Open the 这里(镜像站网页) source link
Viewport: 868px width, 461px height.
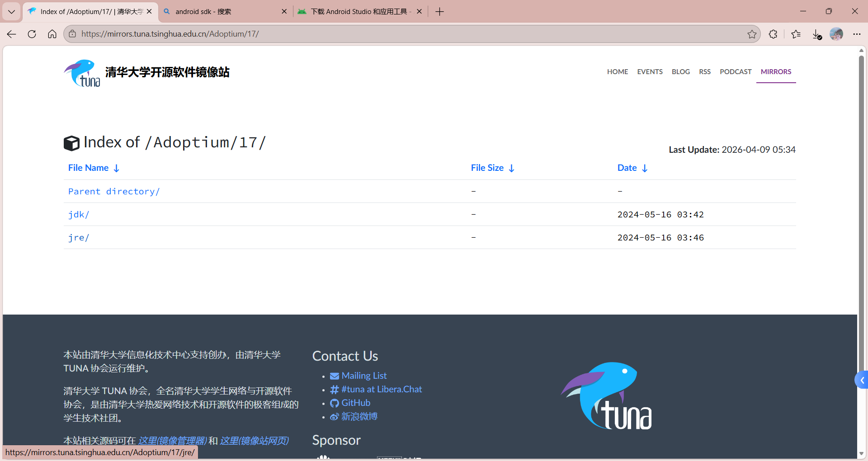point(254,441)
